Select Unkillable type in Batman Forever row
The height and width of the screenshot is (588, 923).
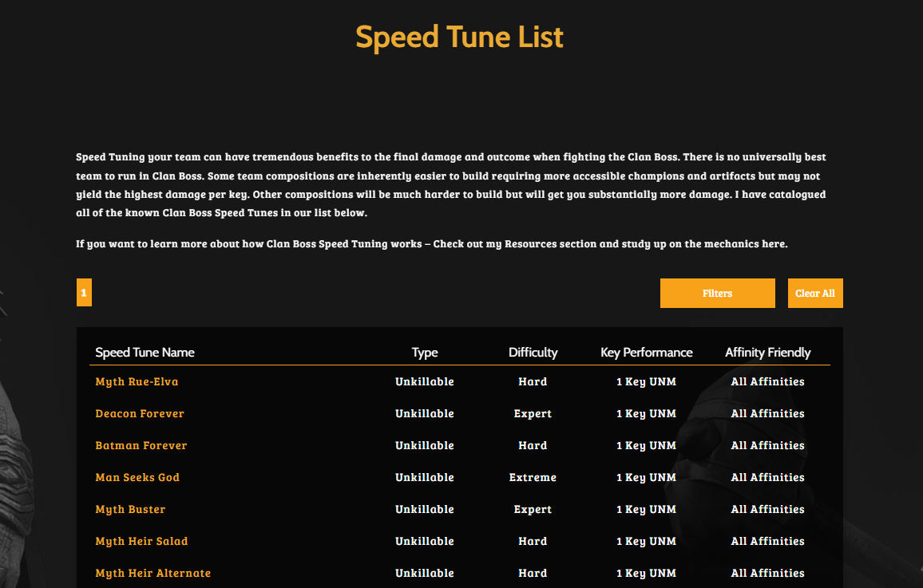point(425,445)
